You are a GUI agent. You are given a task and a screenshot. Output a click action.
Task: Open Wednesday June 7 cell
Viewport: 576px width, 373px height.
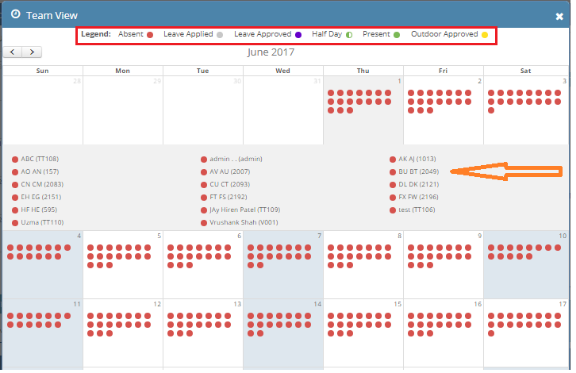tap(283, 265)
